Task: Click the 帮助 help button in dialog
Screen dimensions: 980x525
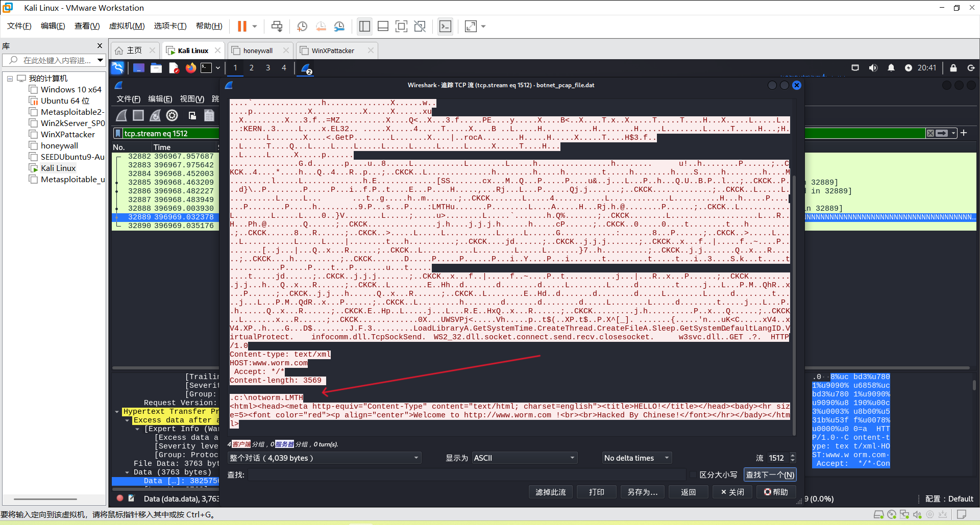Action: [776, 492]
